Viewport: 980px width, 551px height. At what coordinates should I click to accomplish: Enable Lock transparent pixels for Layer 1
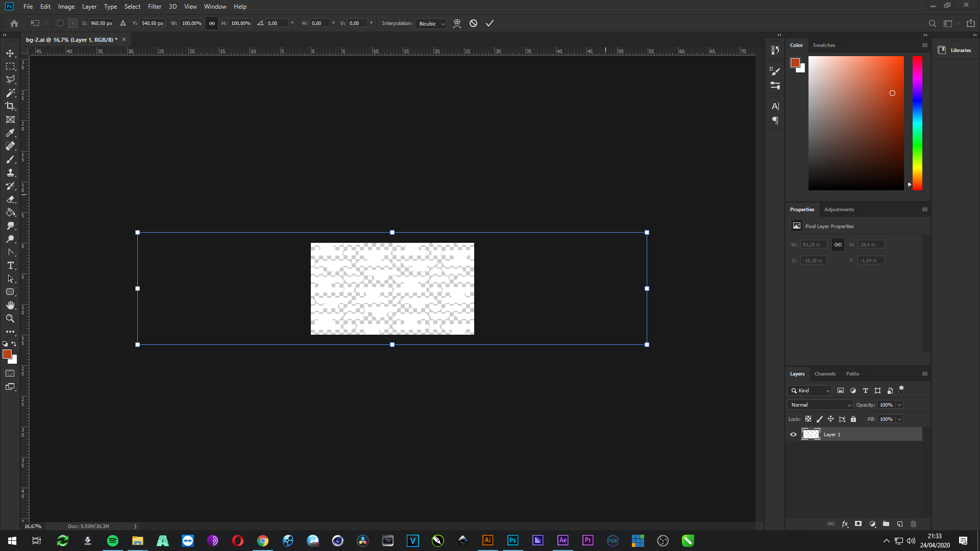[808, 419]
